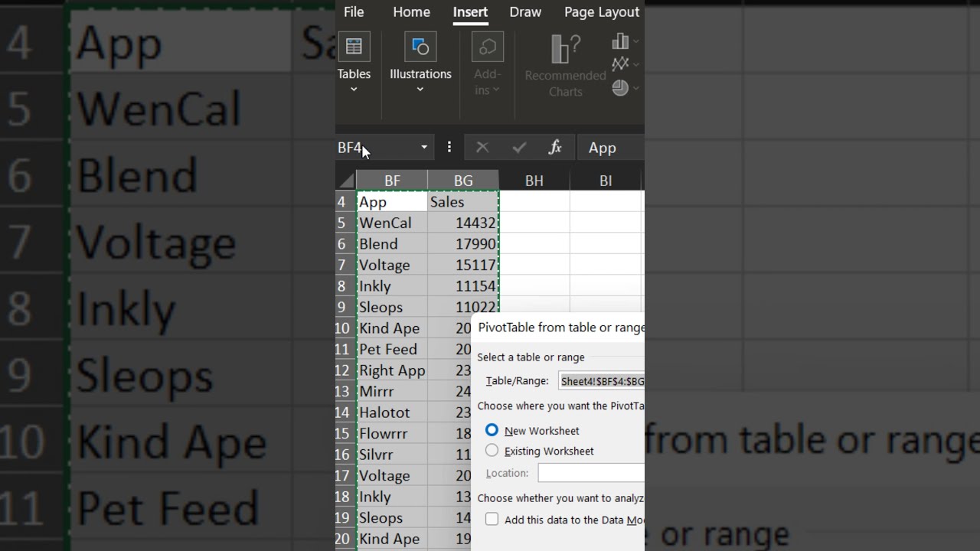Open the Tables group icon

point(354,47)
